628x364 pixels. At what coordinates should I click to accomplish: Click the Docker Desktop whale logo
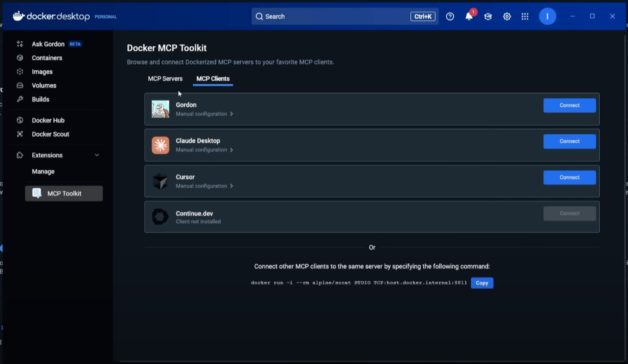[x=19, y=16]
